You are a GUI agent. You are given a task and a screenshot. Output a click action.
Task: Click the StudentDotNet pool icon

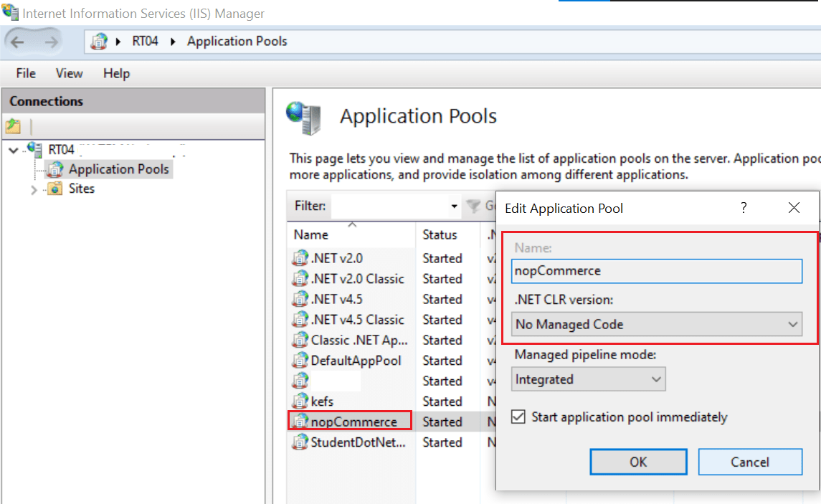pyautogui.click(x=300, y=442)
